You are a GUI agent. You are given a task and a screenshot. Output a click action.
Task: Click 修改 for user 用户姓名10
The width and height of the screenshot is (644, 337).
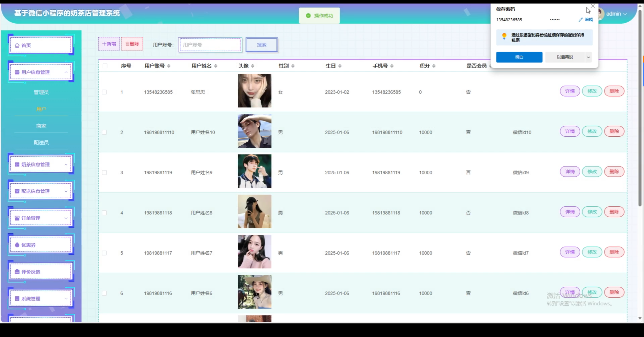click(592, 131)
